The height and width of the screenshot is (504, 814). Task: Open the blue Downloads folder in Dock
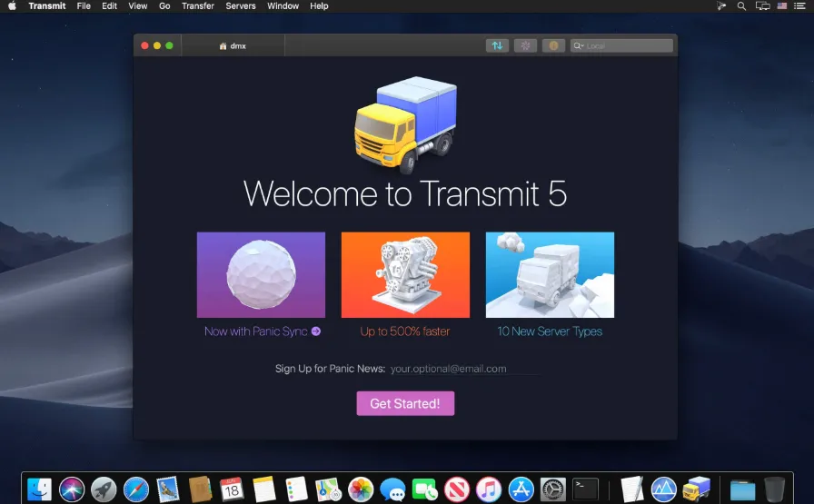click(742, 489)
